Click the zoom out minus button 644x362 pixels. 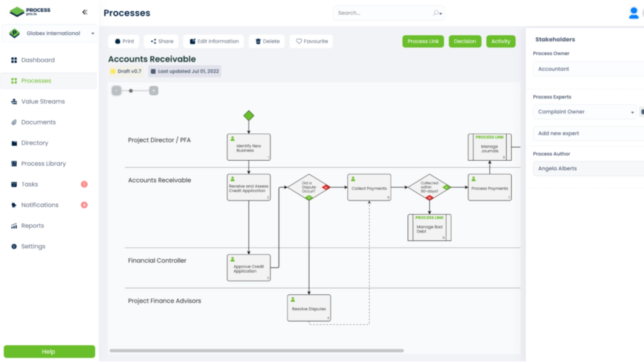[116, 90]
